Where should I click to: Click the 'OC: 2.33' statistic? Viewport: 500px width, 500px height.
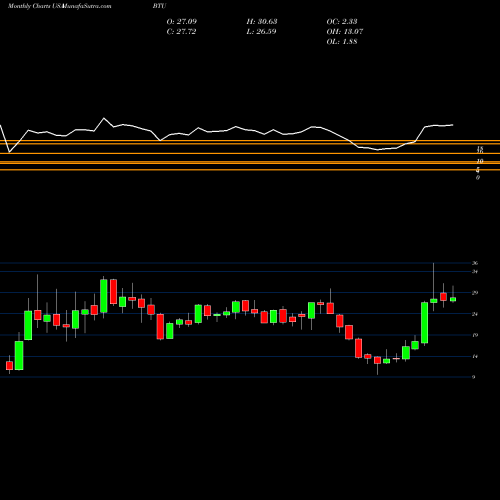tap(342, 21)
